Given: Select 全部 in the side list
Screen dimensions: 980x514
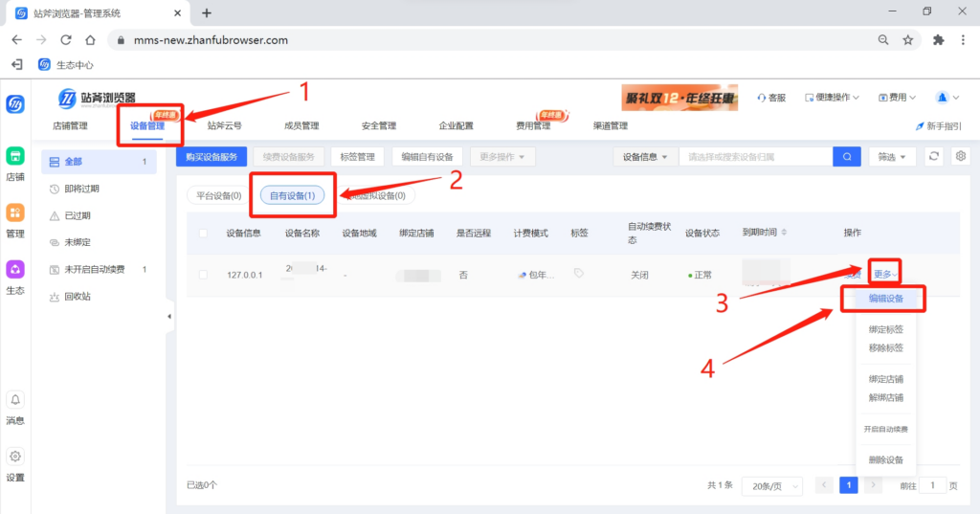Looking at the screenshot, I should pos(99,162).
